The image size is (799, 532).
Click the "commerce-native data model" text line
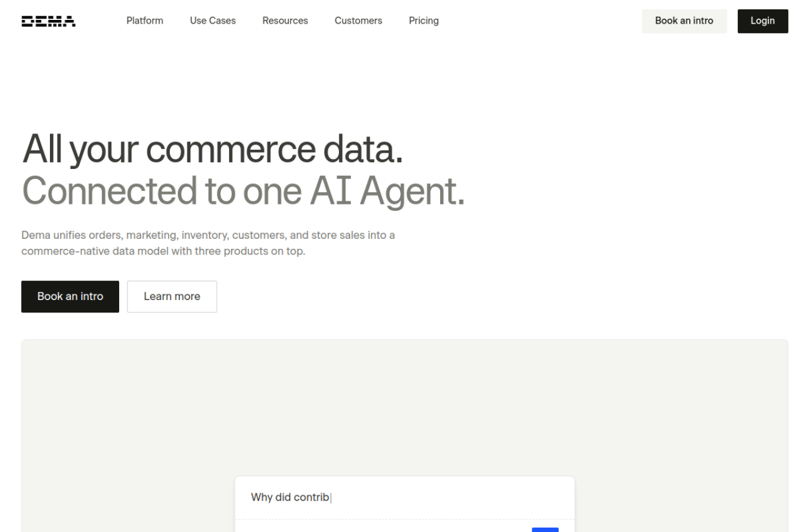(163, 252)
